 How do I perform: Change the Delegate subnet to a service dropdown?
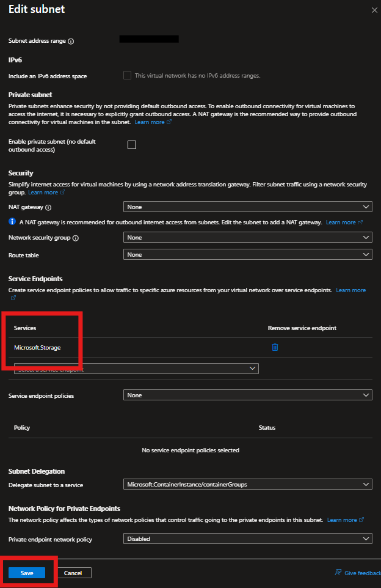247,485
